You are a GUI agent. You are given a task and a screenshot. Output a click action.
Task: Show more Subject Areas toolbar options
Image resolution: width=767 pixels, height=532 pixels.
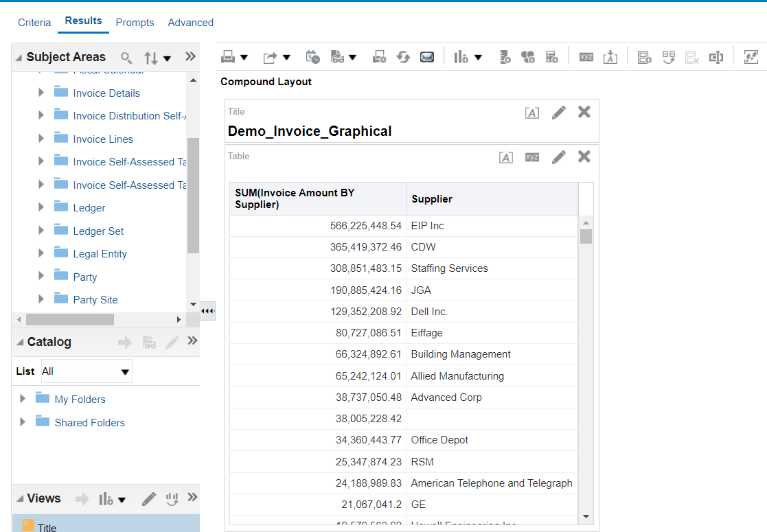tap(190, 56)
